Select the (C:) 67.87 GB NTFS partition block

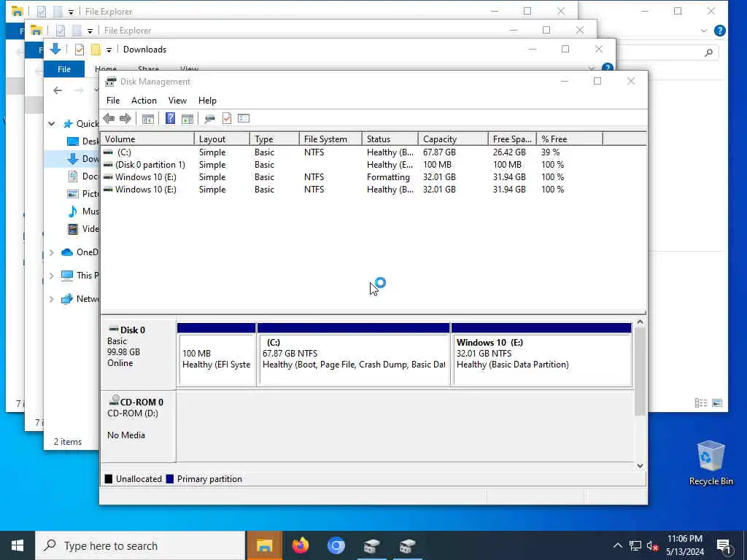[354, 354]
